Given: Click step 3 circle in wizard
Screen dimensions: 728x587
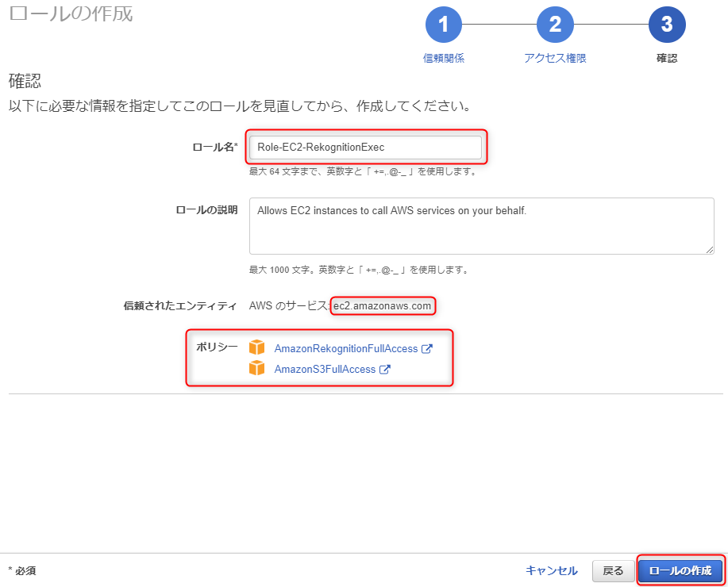Looking at the screenshot, I should 667,25.
